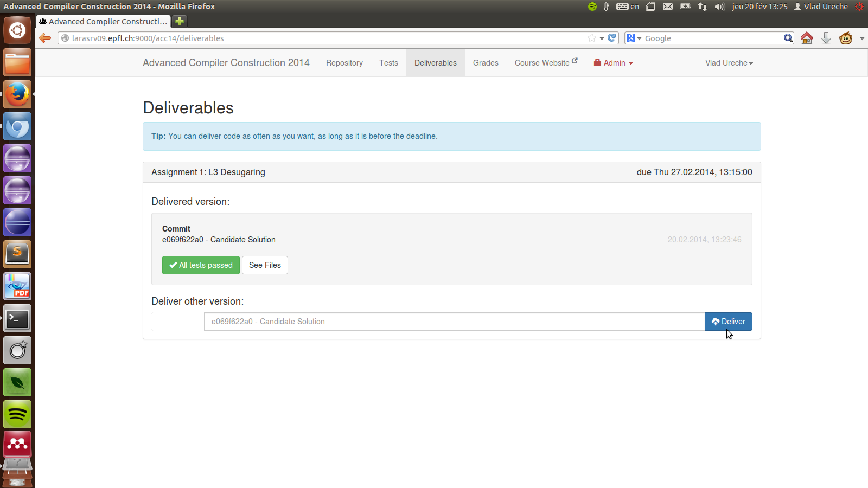Click the Assignment 1: L3 Desugaring heading
868x488 pixels.
click(x=208, y=172)
